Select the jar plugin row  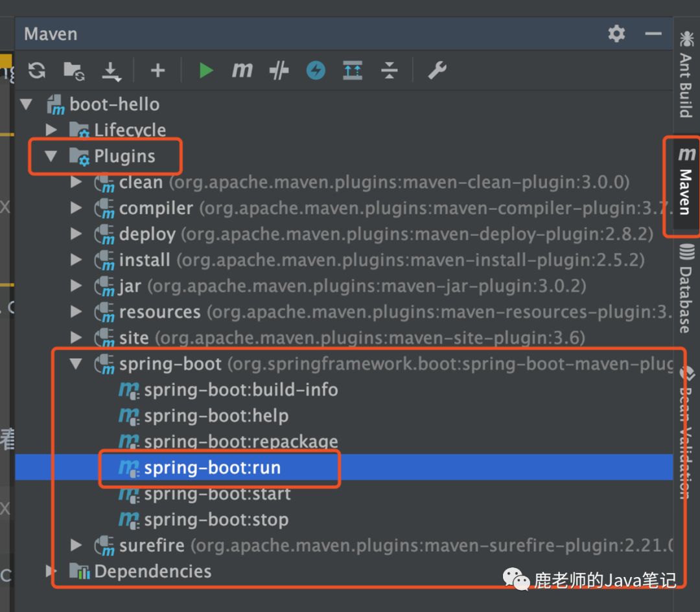344,286
